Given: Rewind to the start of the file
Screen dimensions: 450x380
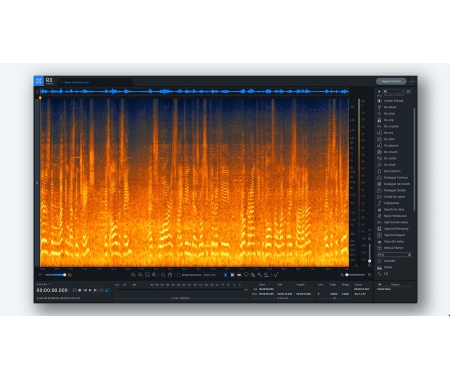Looking at the screenshot, I should pos(85,290).
